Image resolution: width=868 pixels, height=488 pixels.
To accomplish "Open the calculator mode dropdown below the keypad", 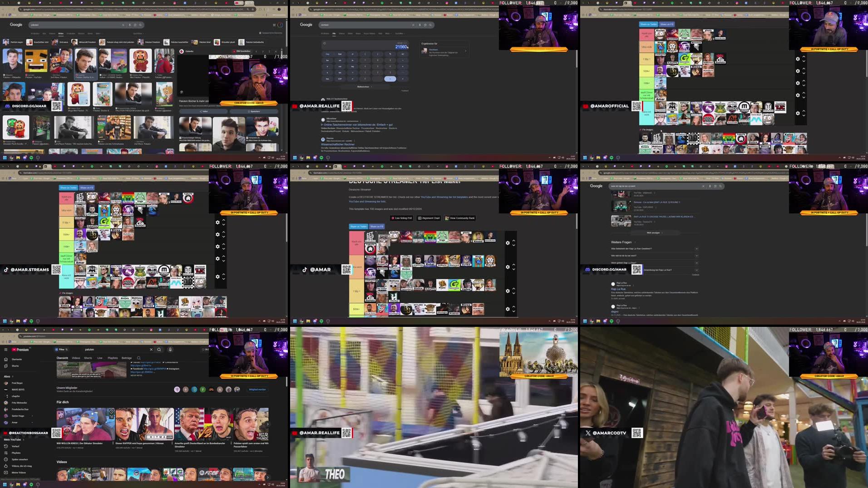I will pos(363,86).
